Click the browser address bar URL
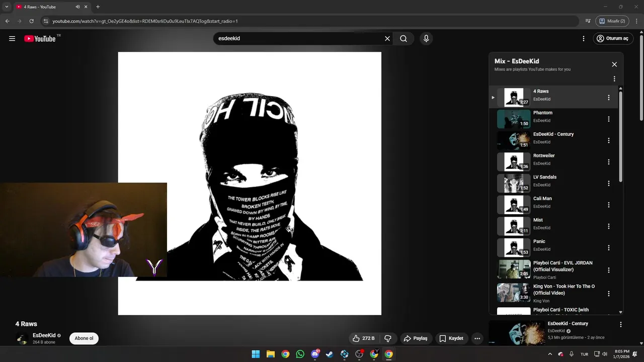Viewport: 644px width, 362px height. click(x=145, y=21)
